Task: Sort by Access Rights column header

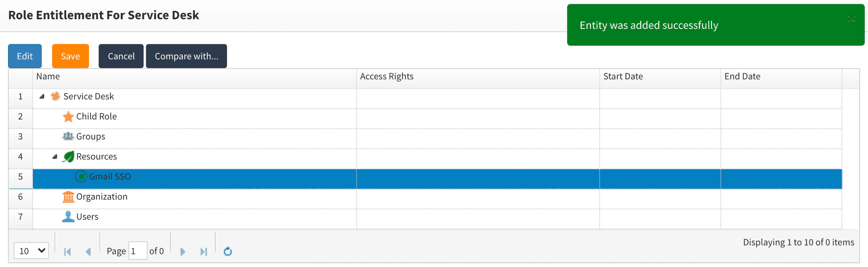Action: (387, 76)
